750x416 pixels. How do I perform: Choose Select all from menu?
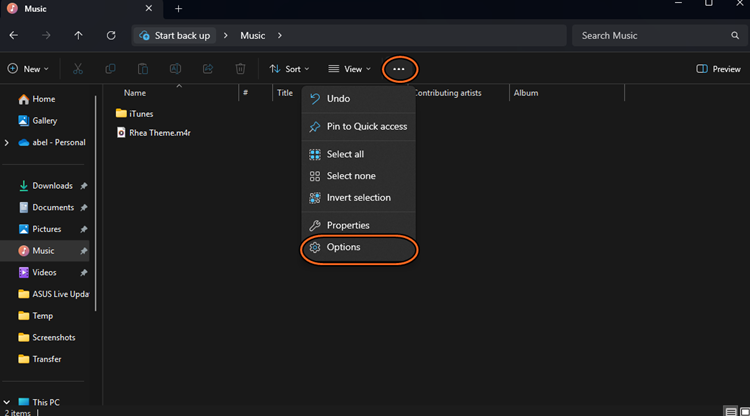(x=358, y=154)
